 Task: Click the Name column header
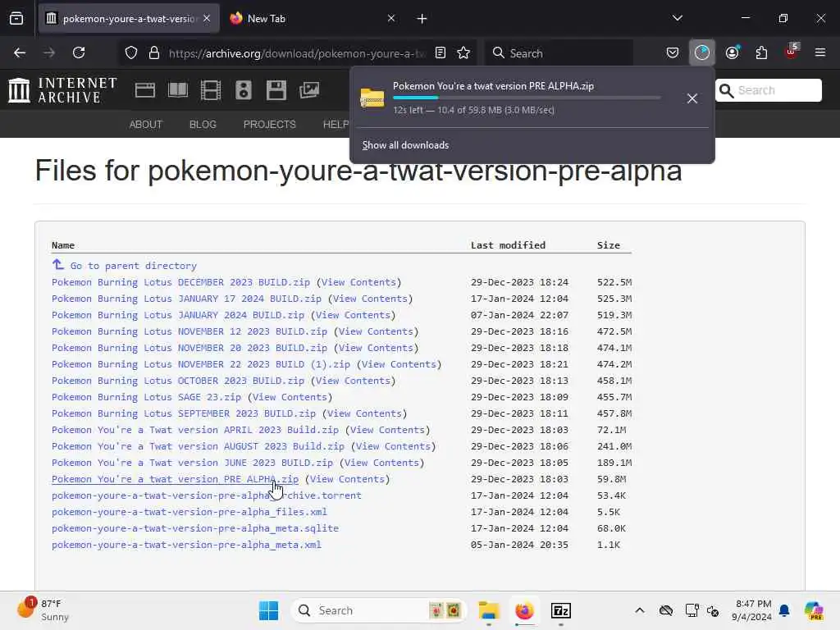point(62,245)
